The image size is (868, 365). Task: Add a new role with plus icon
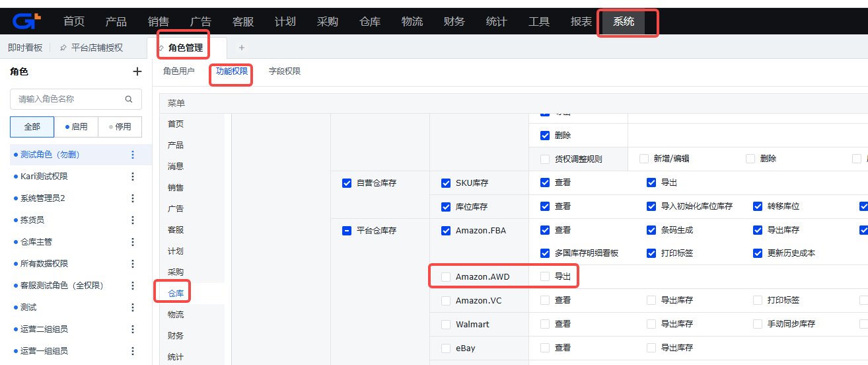click(x=137, y=71)
